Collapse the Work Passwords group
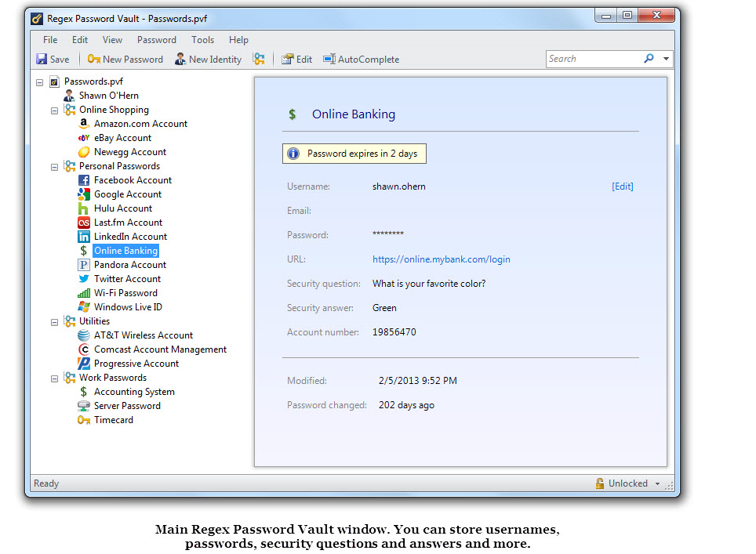This screenshot has height=554, width=756. click(54, 378)
